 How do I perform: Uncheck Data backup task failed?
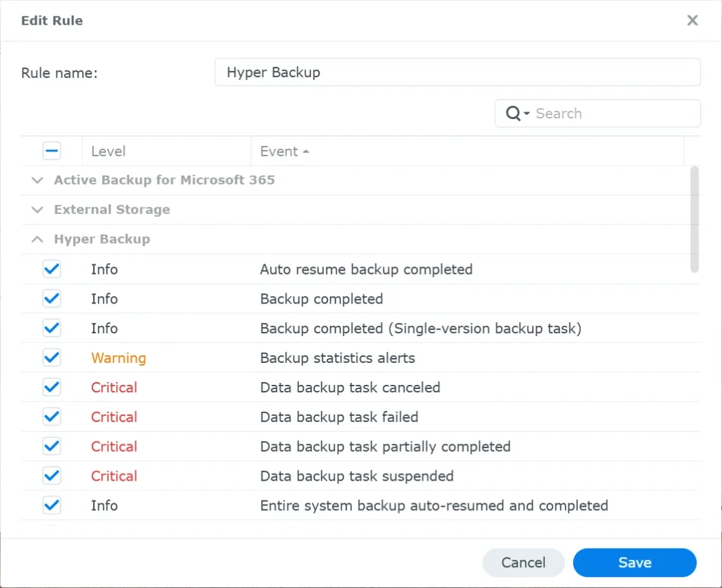pyautogui.click(x=52, y=417)
